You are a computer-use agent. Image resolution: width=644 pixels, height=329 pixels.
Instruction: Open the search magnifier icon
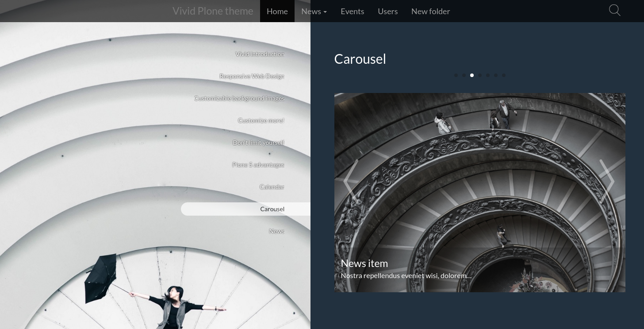[615, 11]
